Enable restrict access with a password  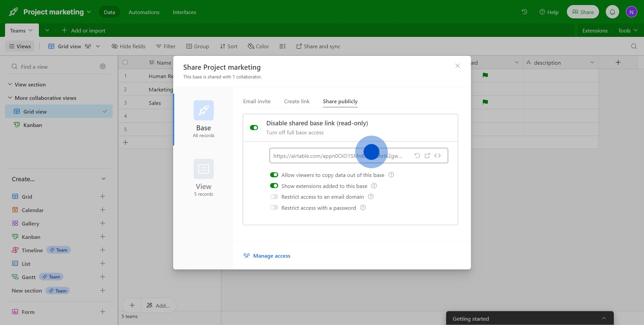point(274,208)
